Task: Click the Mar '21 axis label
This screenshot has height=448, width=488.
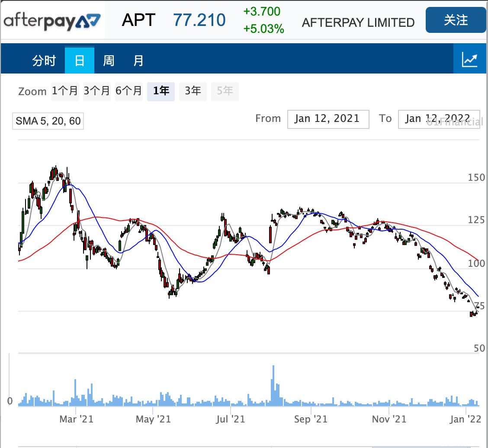Action: (76, 419)
